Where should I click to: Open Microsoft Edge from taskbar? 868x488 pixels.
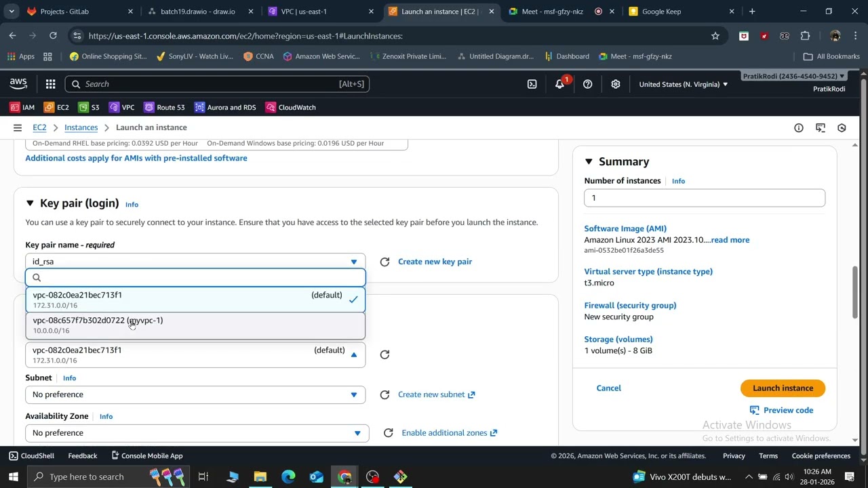288,476
